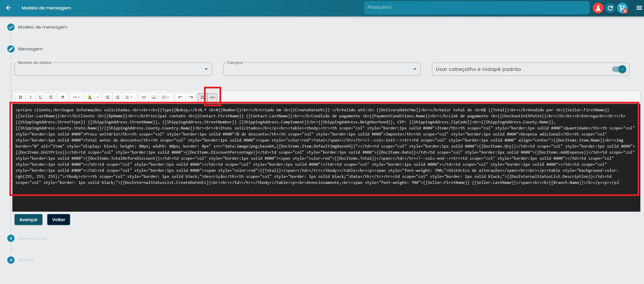Insert an ordered numbered list
This screenshot has height=284, width=644.
tap(117, 97)
